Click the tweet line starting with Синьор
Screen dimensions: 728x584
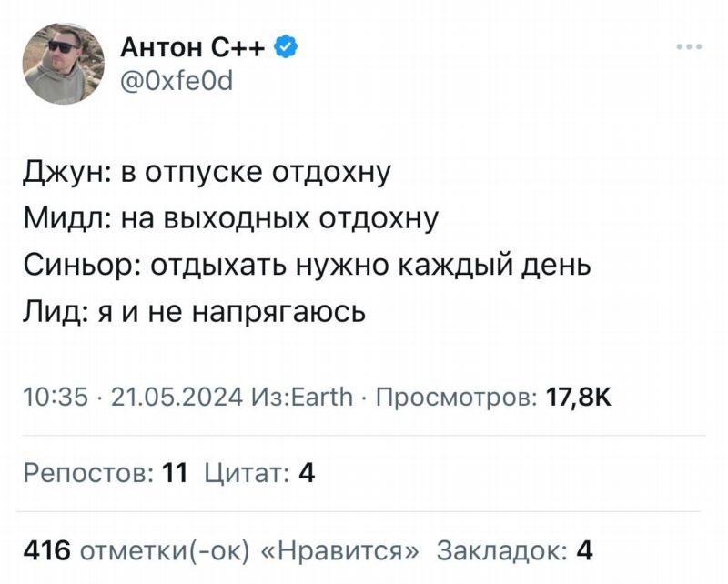click(307, 266)
